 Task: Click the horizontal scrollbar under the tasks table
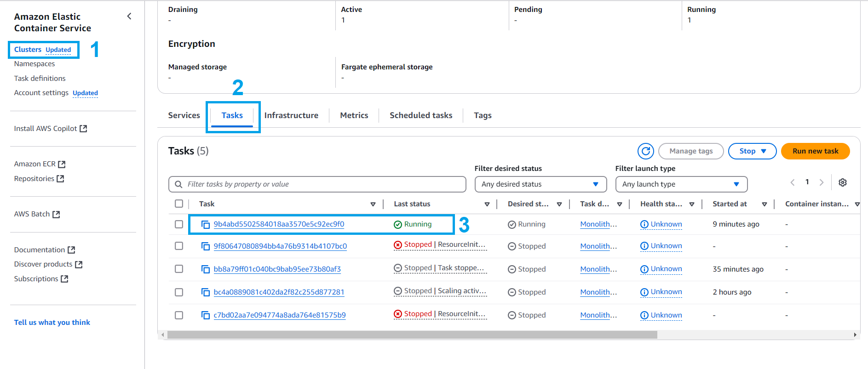(x=412, y=335)
